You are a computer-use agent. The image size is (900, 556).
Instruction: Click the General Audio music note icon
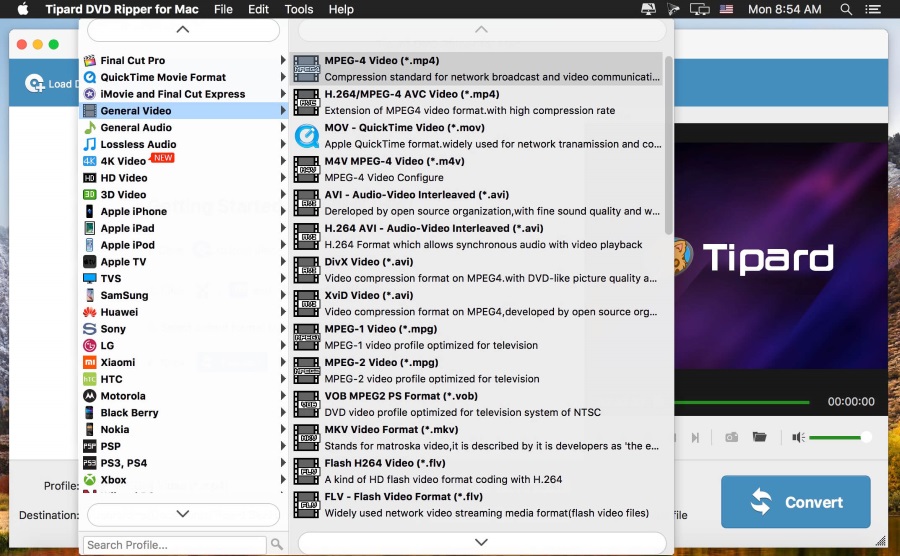point(90,127)
